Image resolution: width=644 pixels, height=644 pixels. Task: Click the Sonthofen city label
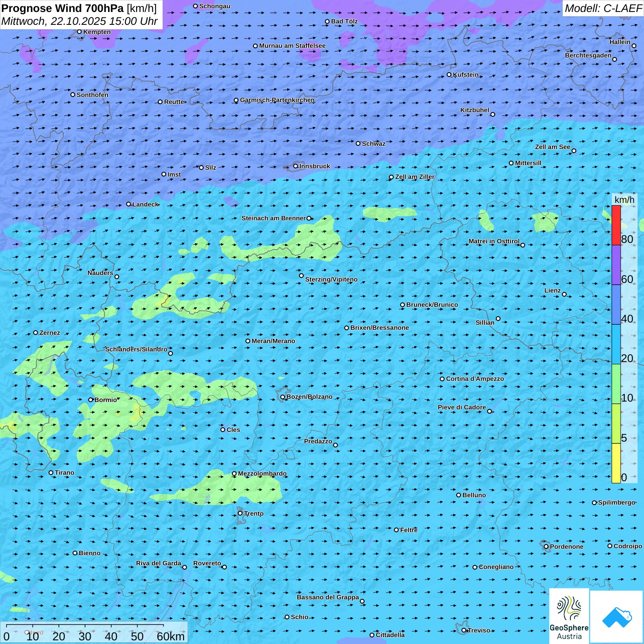[x=92, y=95]
